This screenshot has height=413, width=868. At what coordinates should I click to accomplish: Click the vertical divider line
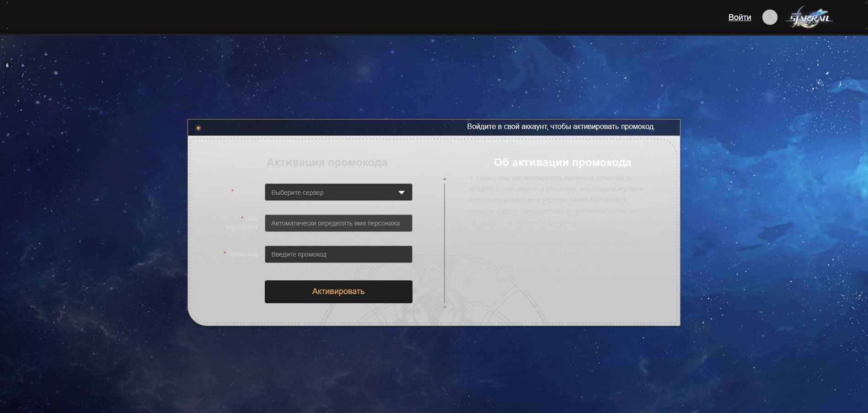click(x=445, y=243)
